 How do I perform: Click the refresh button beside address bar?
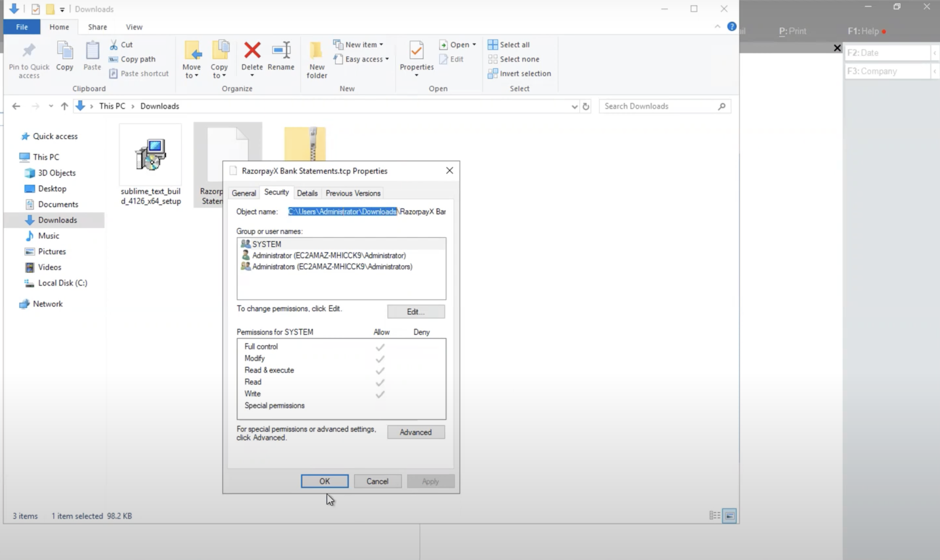(586, 106)
